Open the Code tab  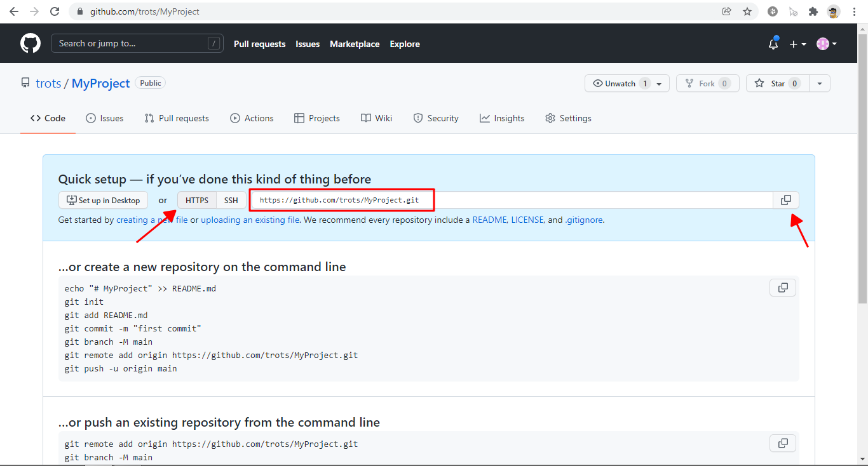click(x=48, y=118)
